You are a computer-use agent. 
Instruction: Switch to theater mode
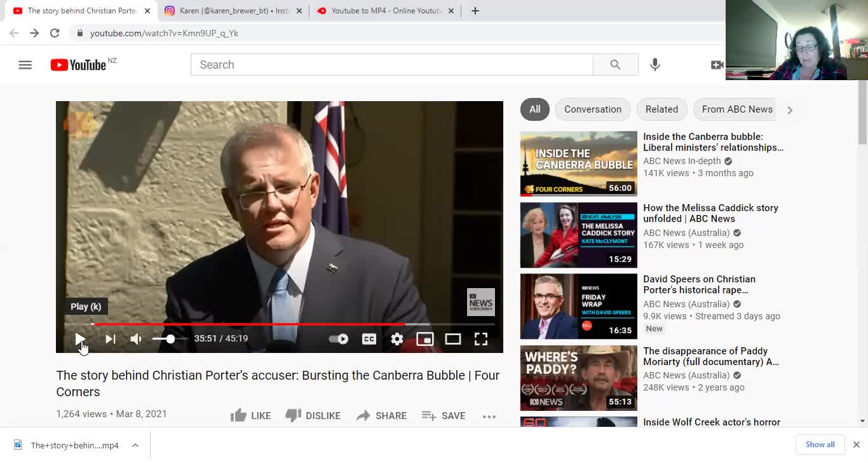pos(453,339)
